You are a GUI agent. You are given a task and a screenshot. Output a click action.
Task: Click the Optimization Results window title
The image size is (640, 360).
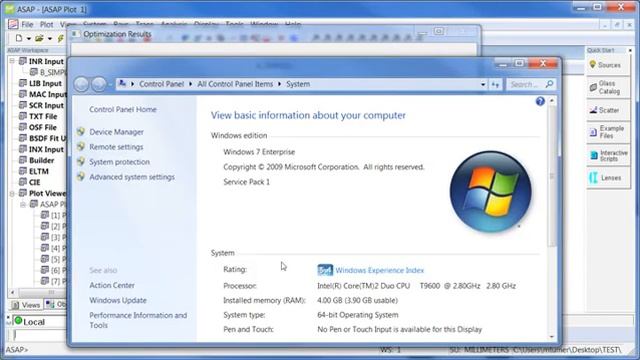tap(117, 34)
